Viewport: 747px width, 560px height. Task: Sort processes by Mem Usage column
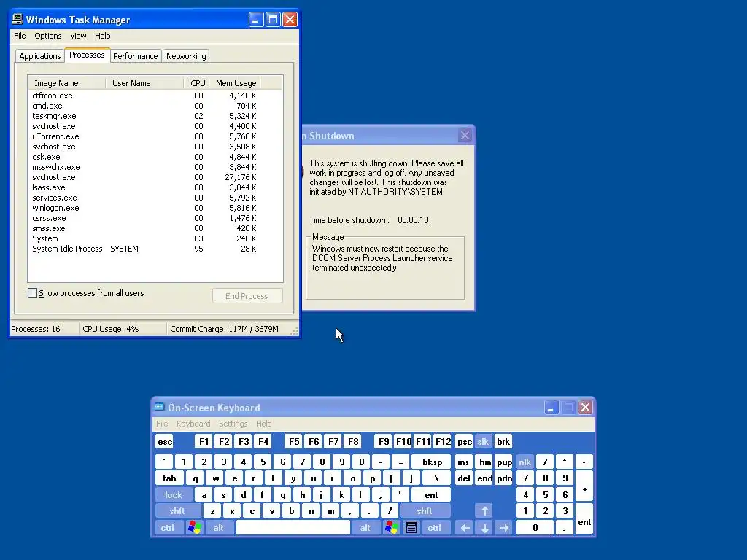[236, 83]
